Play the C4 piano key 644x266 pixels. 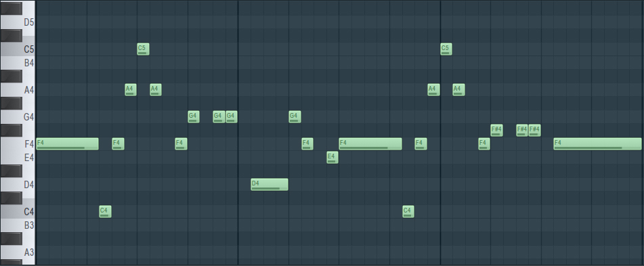(17, 212)
